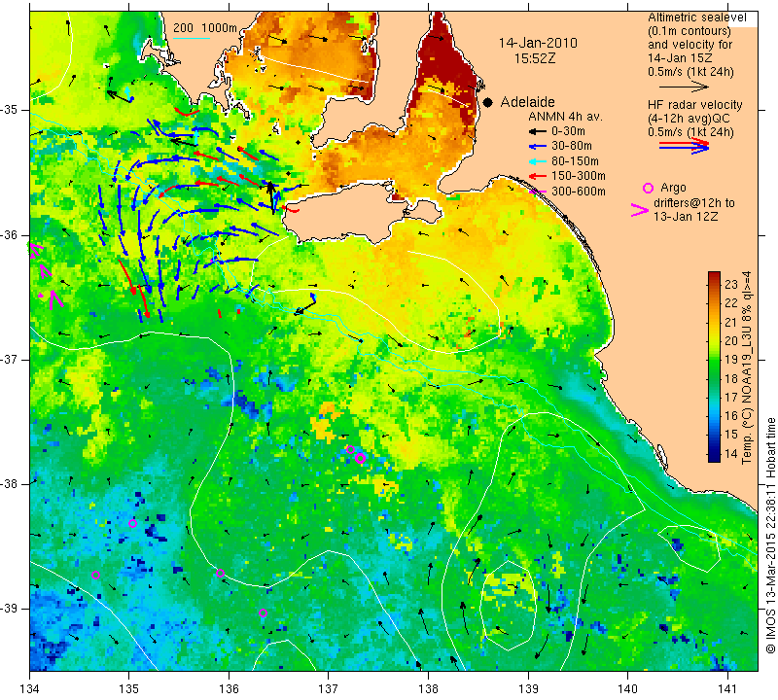Click the magenta Argo circle legend symbol

tap(648, 188)
